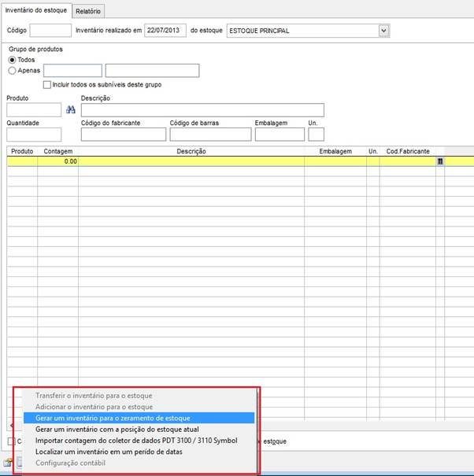Click the Produto column header in the grid
The height and width of the screenshot is (476, 474).
pyautogui.click(x=22, y=151)
